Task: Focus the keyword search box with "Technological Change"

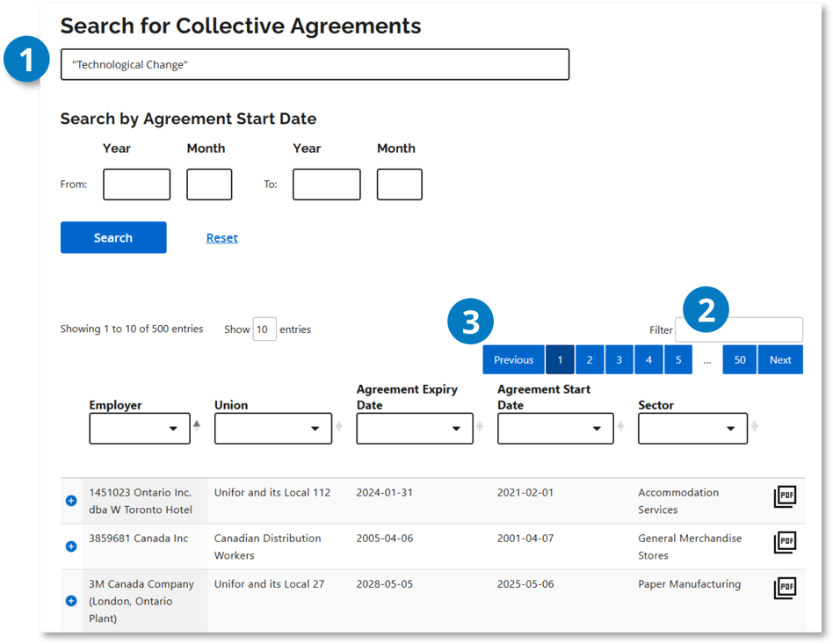Action: (315, 64)
